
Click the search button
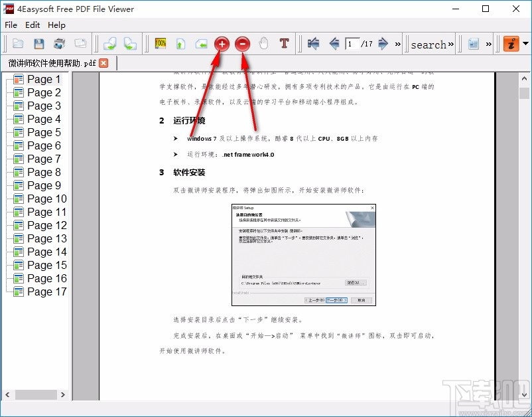point(428,44)
